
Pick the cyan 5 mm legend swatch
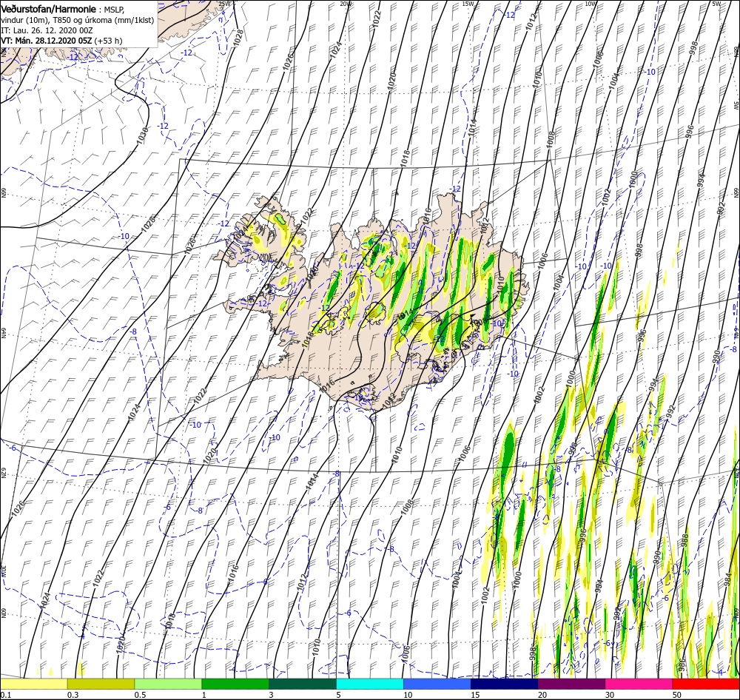370,684
